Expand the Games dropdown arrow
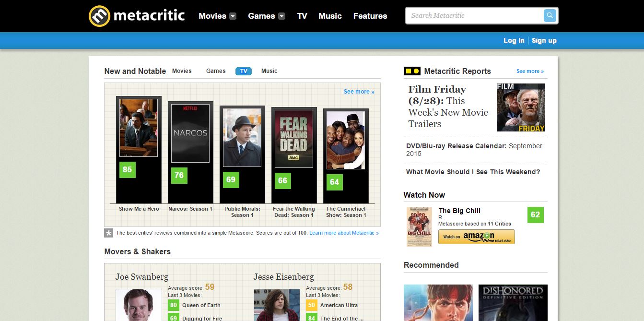The height and width of the screenshot is (321, 644). [281, 16]
